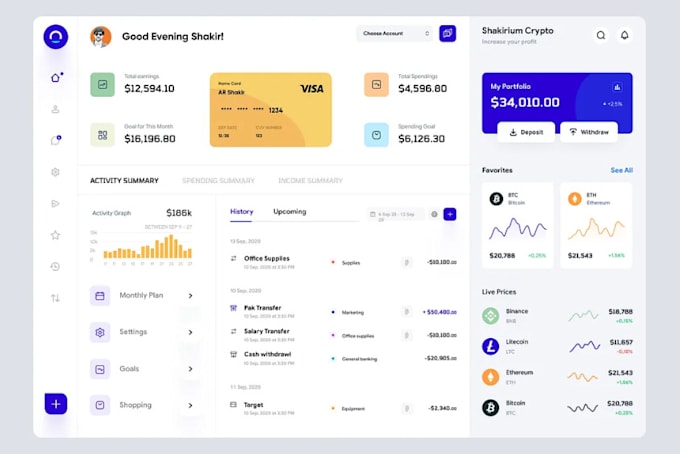The height and width of the screenshot is (454, 680).
Task: Expand the Shopping row chevron
Action: click(x=190, y=405)
